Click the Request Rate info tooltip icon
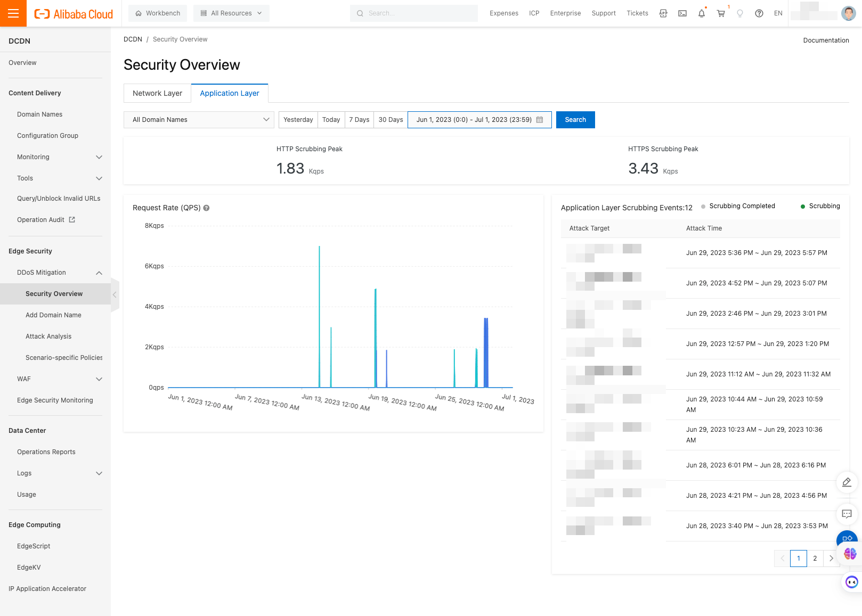 pyautogui.click(x=206, y=208)
